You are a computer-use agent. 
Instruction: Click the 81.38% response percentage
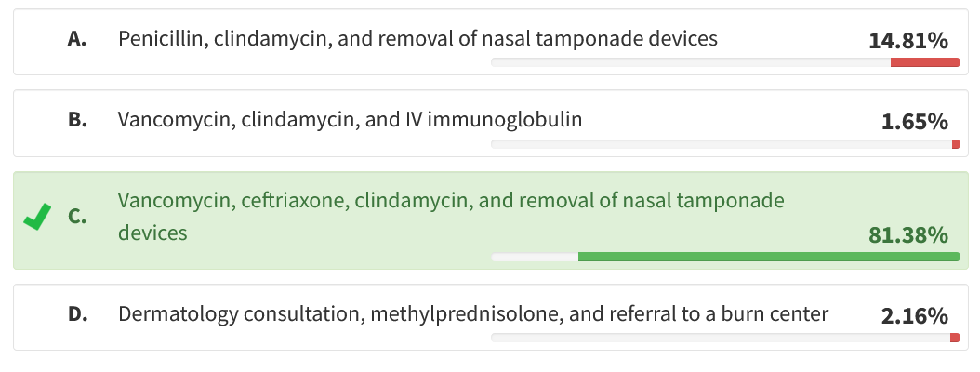pyautogui.click(x=907, y=234)
